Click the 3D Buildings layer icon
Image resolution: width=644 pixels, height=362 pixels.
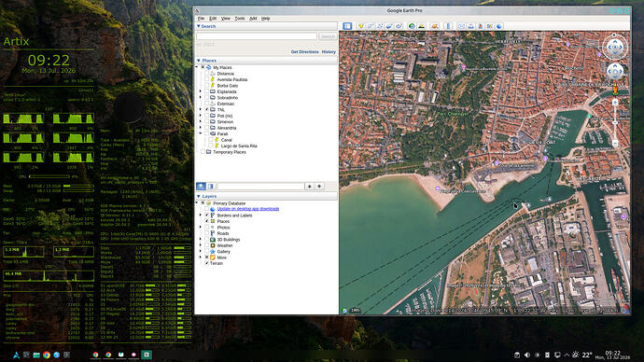(213, 239)
